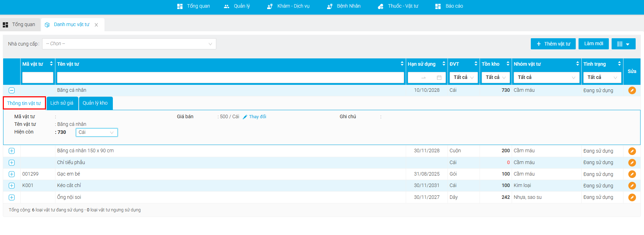Open the Cái unit dropdown under Hiện còn
This screenshot has height=235, width=644.
pos(97,132)
